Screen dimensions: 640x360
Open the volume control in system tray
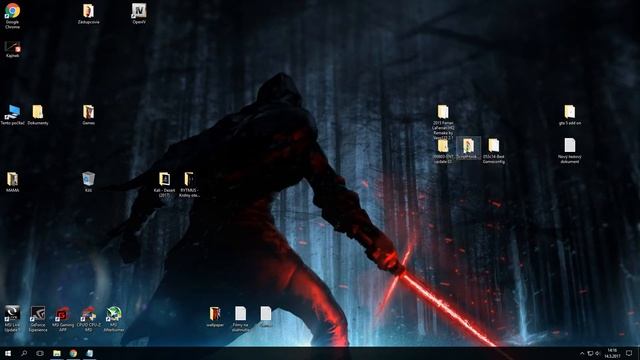(598, 353)
